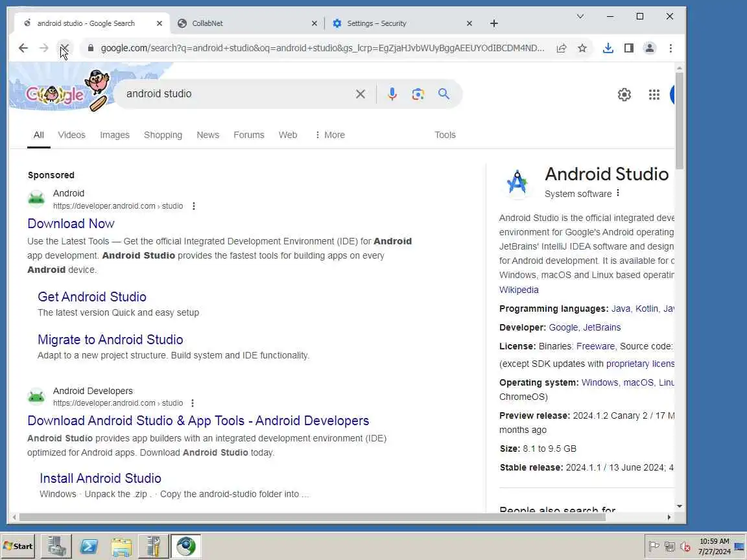
Task: Select the Videos results filter
Action: 71,135
